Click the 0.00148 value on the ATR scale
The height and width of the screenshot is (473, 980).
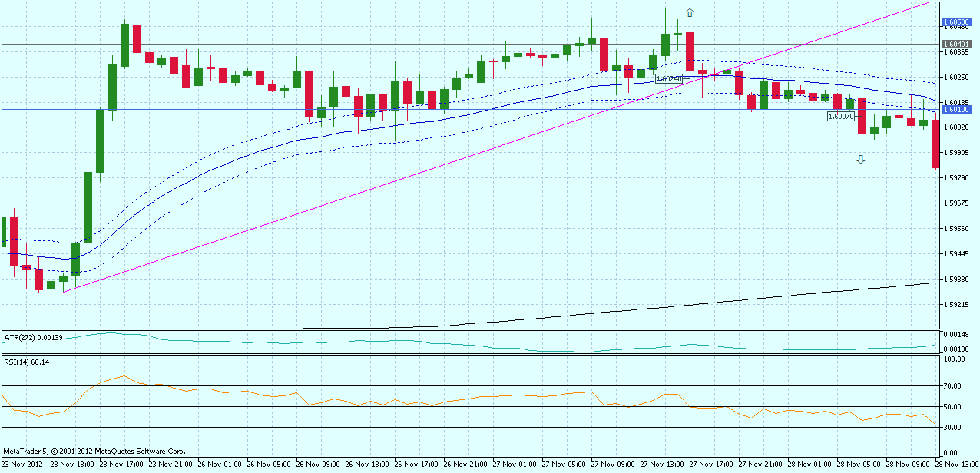[957, 334]
